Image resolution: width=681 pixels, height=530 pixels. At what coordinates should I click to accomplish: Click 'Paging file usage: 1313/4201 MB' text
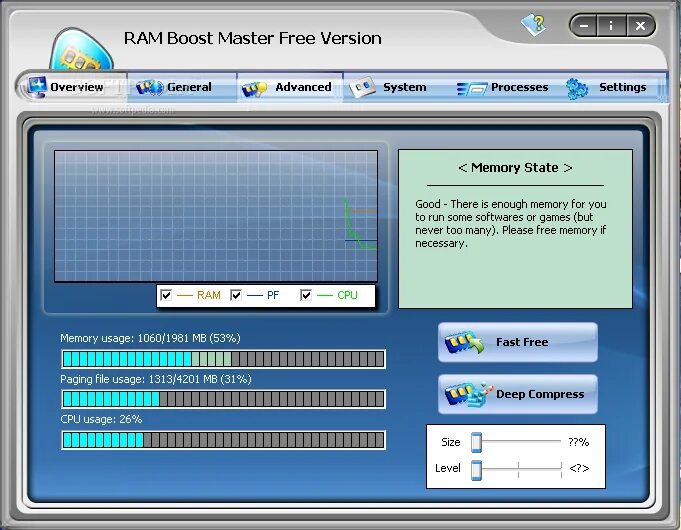point(156,379)
